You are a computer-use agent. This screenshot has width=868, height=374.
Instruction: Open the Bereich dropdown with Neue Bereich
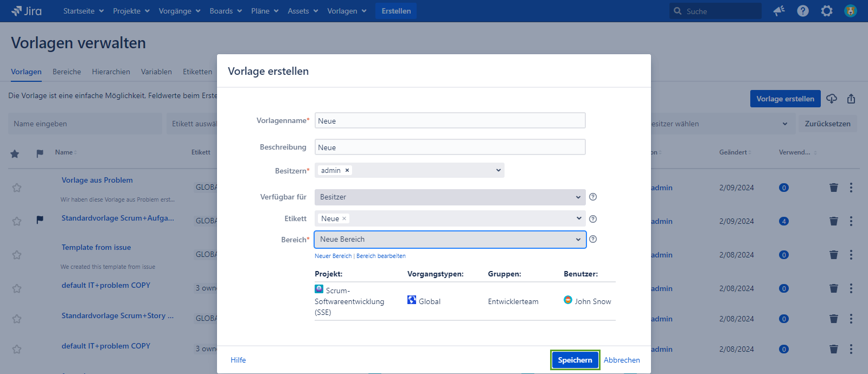pyautogui.click(x=450, y=239)
